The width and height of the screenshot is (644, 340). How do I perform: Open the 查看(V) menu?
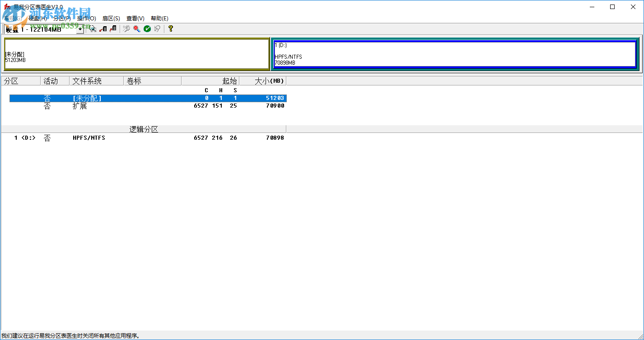coord(135,19)
